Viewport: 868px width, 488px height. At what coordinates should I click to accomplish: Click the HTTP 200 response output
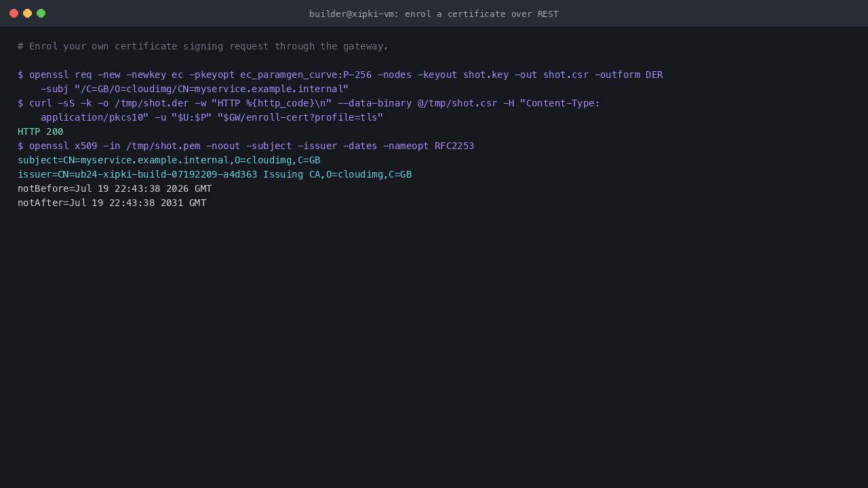point(40,131)
